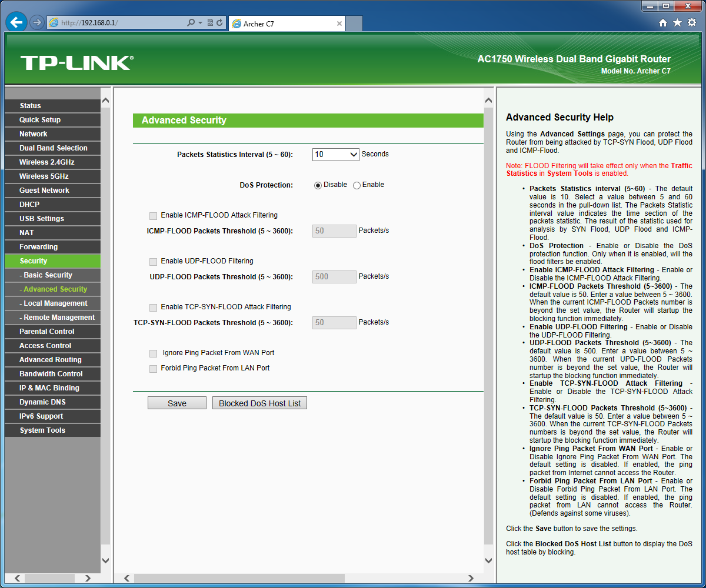Open Network menu
This screenshot has height=588, width=706.
click(x=52, y=134)
